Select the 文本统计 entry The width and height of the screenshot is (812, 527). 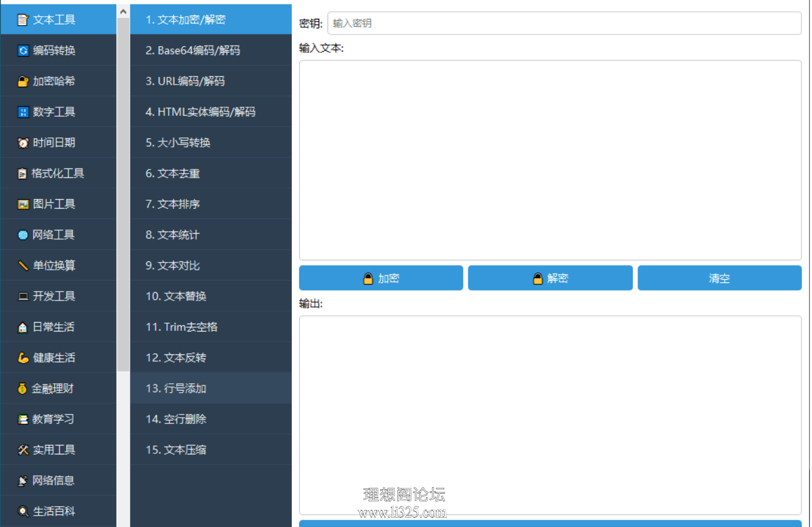coord(211,235)
